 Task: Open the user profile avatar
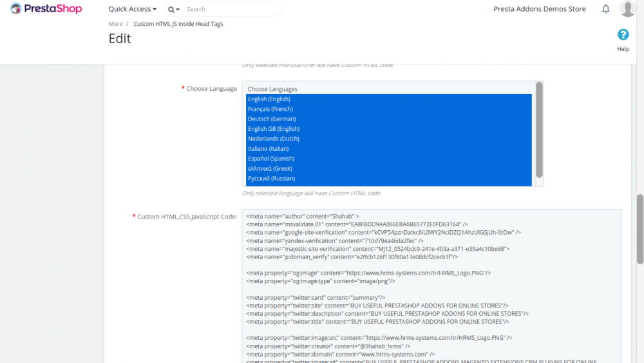[627, 8]
